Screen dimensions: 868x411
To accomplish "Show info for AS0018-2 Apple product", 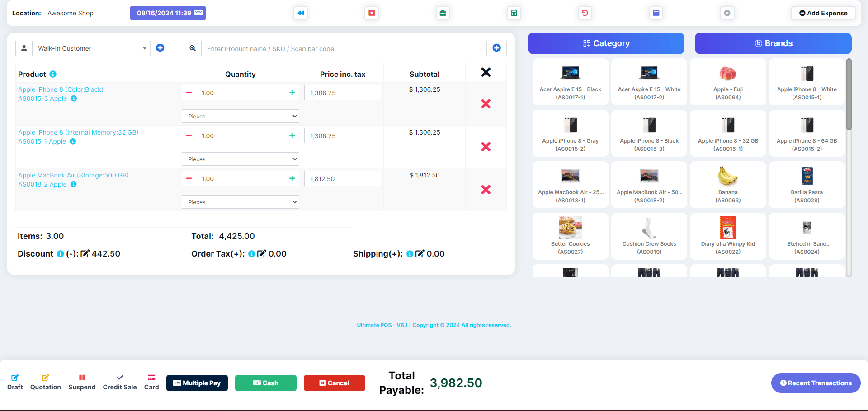I will [74, 184].
